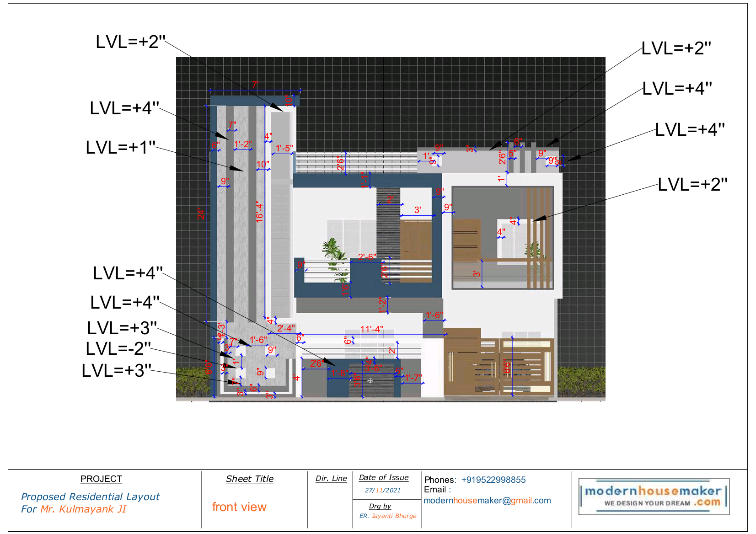Click the modernhousemaker.com logo

(654, 497)
